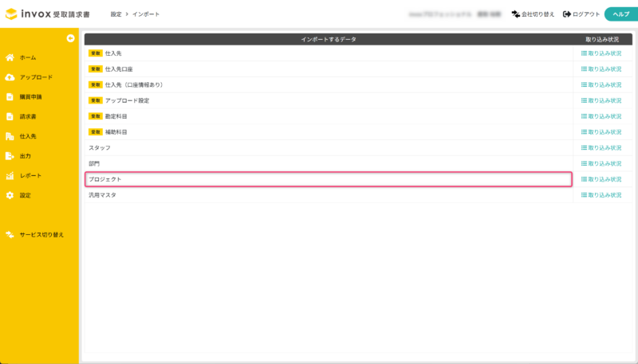Select プロジェクト import row
The image size is (638, 364).
(x=329, y=179)
